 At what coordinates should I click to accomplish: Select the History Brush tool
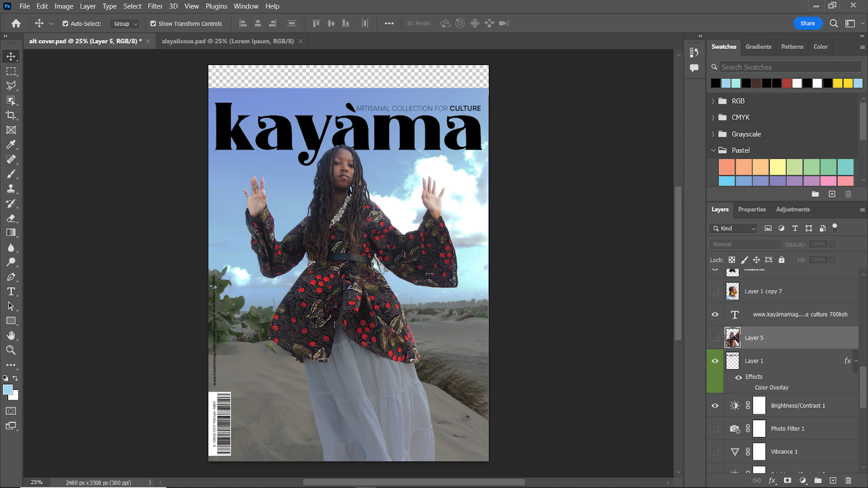11,203
